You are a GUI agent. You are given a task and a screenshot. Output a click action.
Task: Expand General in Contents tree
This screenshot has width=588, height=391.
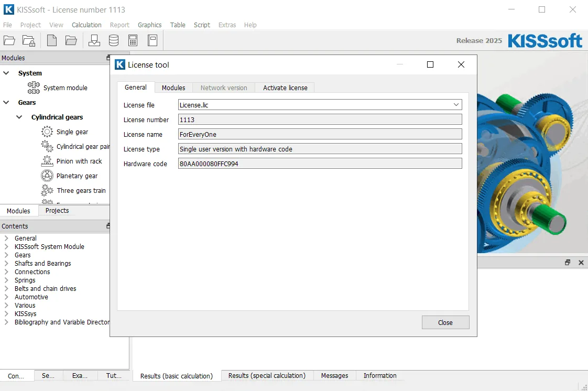click(x=6, y=238)
